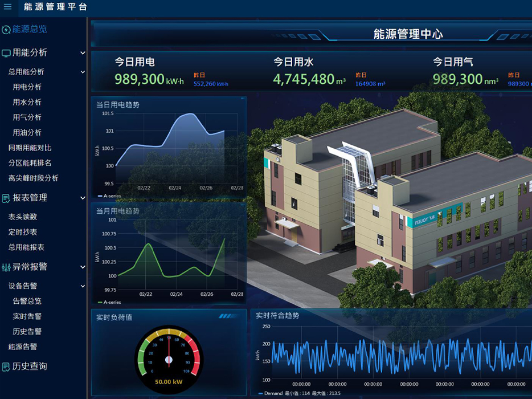The image size is (532, 399).
Task: Collapse the 总用能分析 submenu arrow
Action: click(x=83, y=72)
